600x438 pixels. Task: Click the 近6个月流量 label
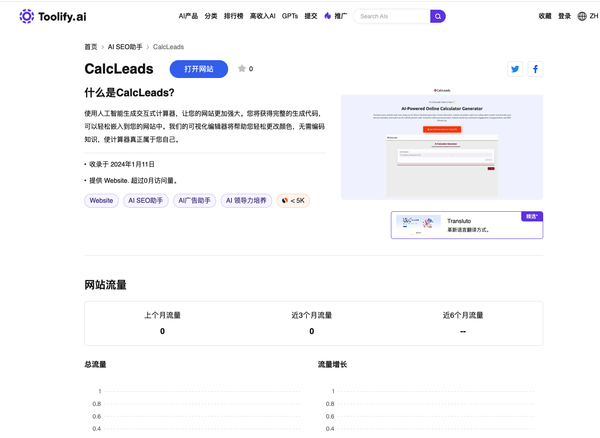tap(463, 315)
